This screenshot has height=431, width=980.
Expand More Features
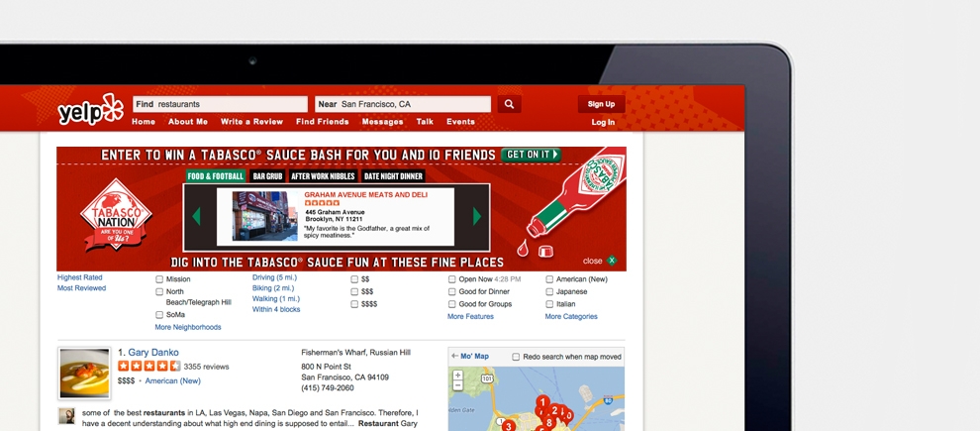pyautogui.click(x=470, y=316)
